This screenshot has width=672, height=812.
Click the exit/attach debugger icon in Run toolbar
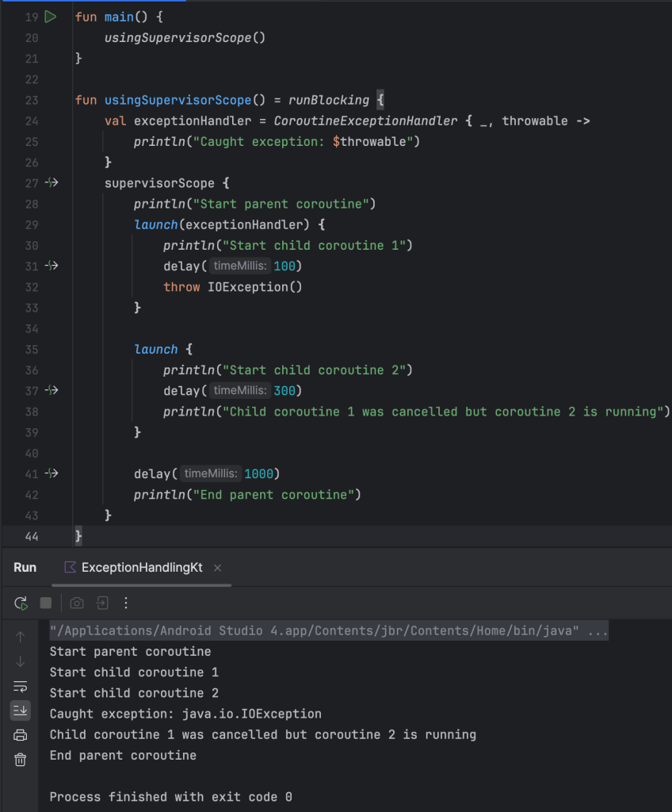pyautogui.click(x=102, y=603)
